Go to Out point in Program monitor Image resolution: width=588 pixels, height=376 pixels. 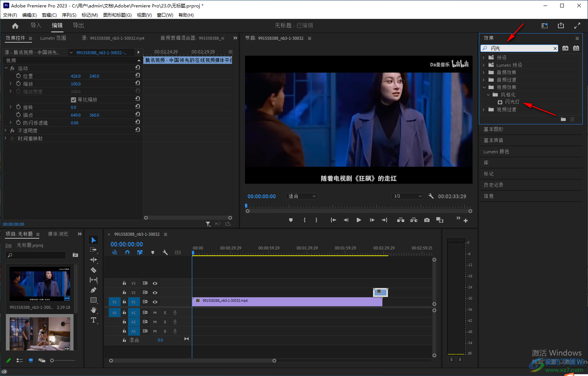click(x=385, y=220)
